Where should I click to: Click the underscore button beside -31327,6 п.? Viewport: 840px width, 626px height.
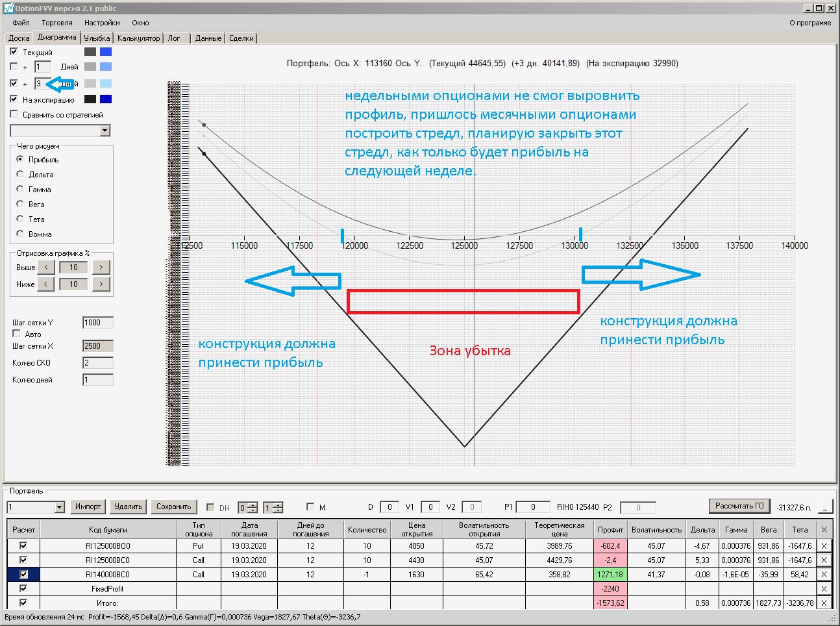[x=824, y=507]
